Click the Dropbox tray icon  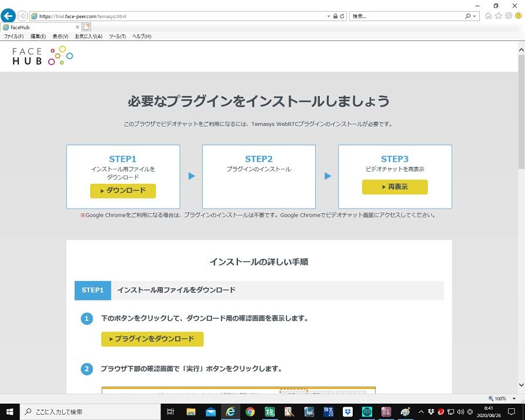tap(431, 412)
